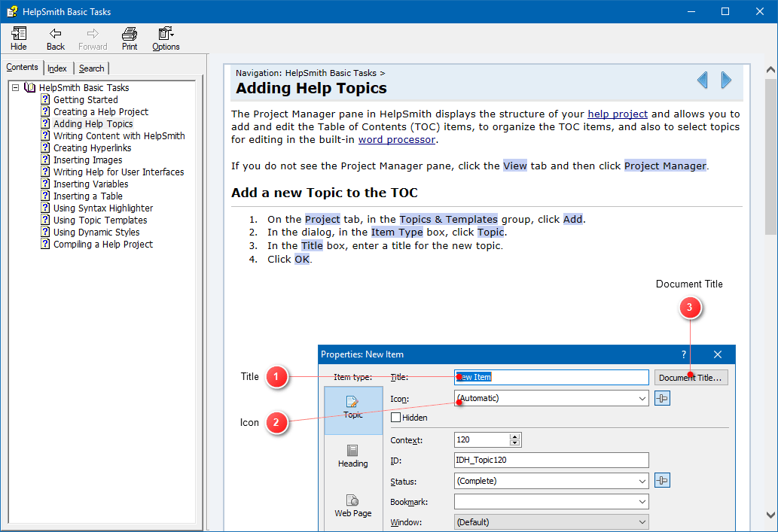Increase the Context value with the up spinner

[514, 436]
